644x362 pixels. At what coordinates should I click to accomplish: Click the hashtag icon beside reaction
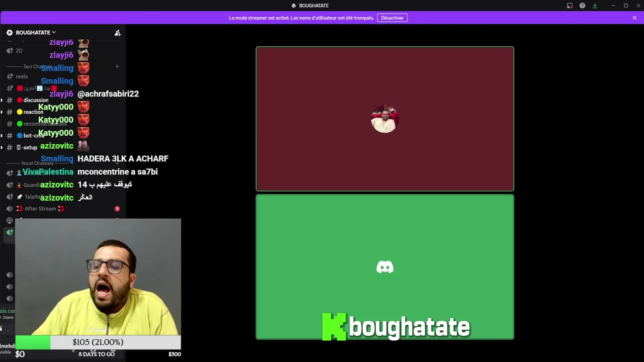[10, 112]
